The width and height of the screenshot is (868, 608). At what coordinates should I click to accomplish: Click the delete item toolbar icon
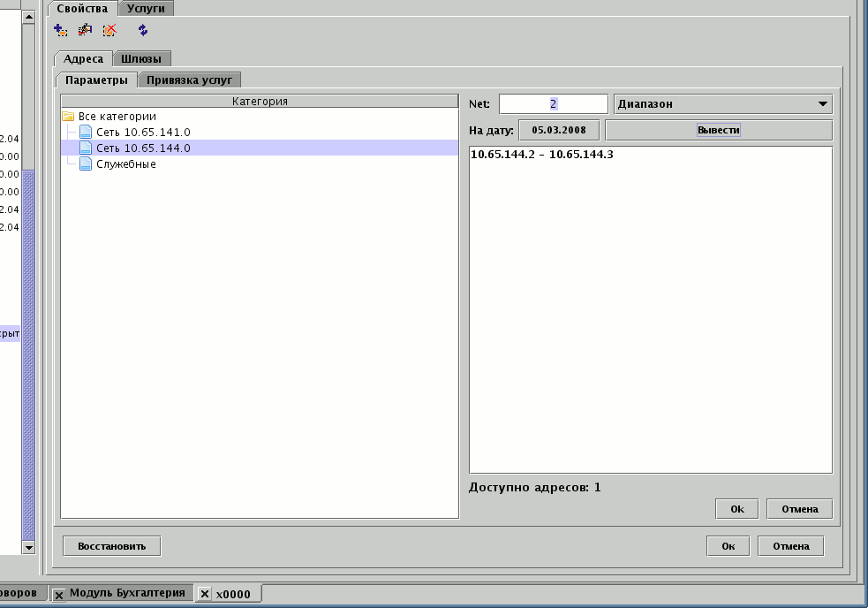[109, 30]
